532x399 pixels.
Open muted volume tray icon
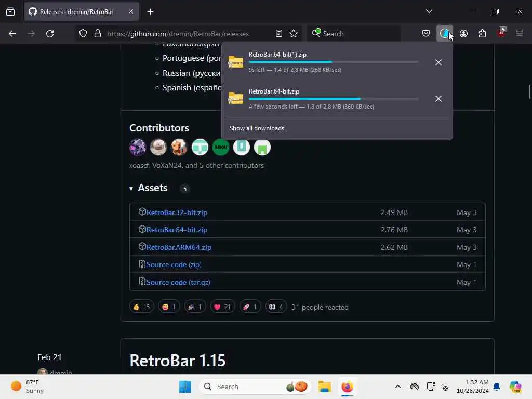tap(444, 387)
